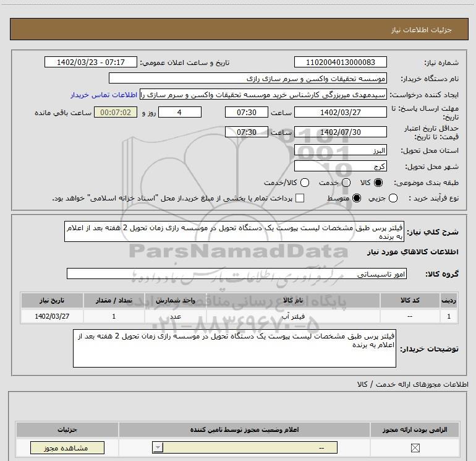Click the کد کالا column header
The height and width of the screenshot is (461, 476).
tap(410, 300)
